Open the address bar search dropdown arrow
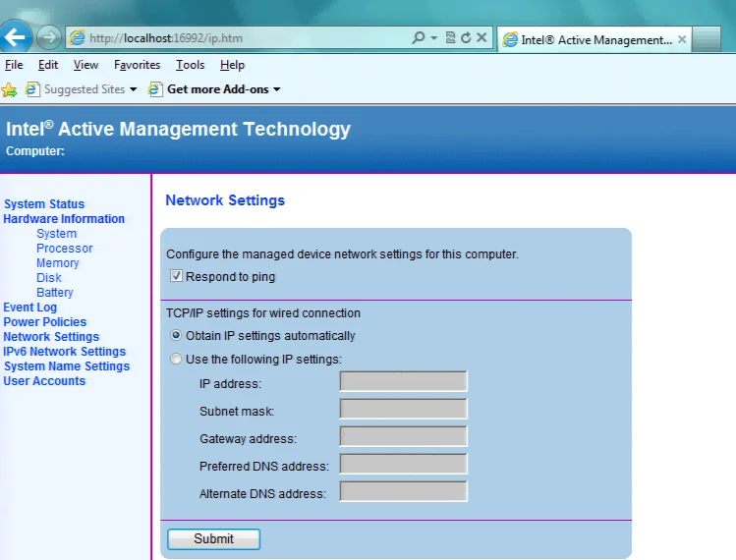 point(433,37)
